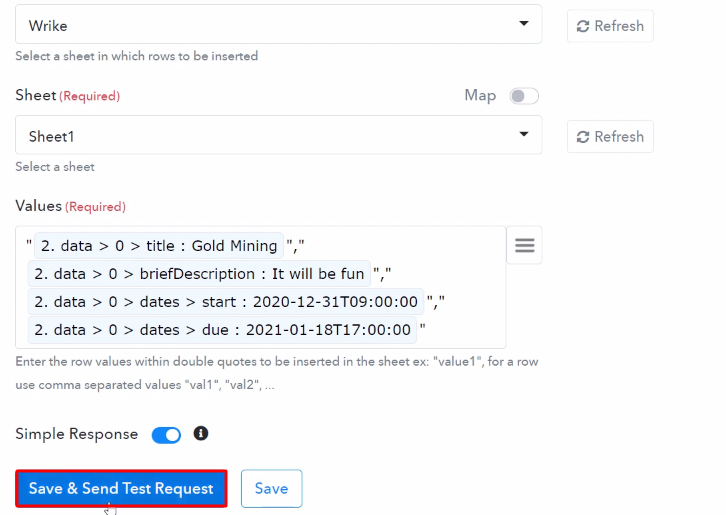Click the 'Enter the row values' help text

point(277,373)
